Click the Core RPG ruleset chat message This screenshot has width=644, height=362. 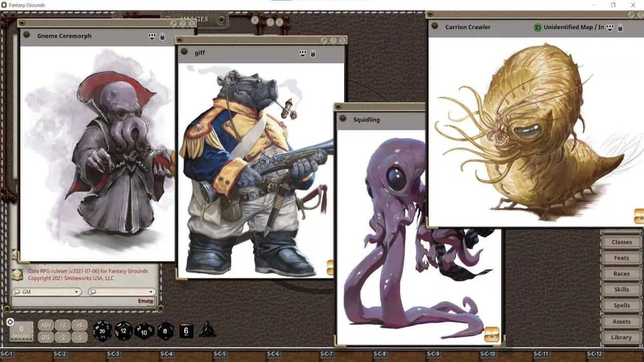(88, 275)
